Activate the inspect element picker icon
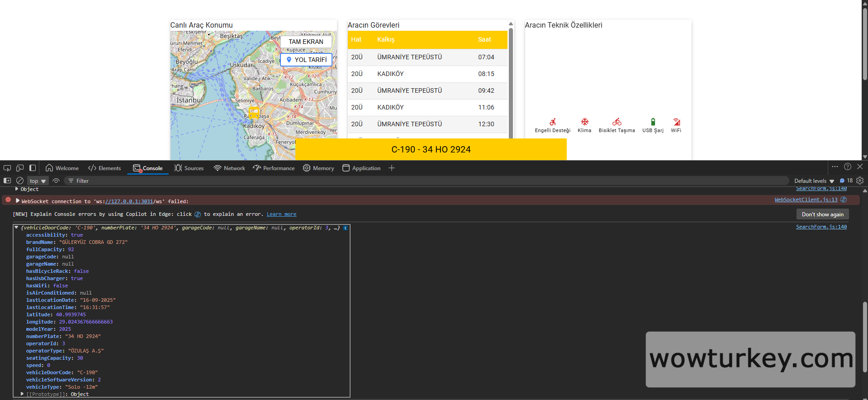The width and height of the screenshot is (868, 400). point(7,168)
